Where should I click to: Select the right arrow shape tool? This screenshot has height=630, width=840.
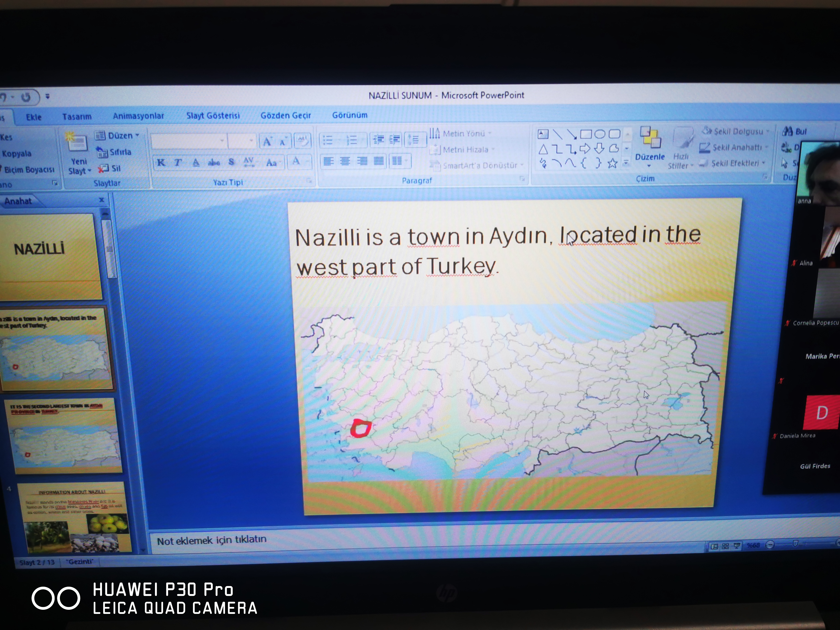click(x=585, y=149)
